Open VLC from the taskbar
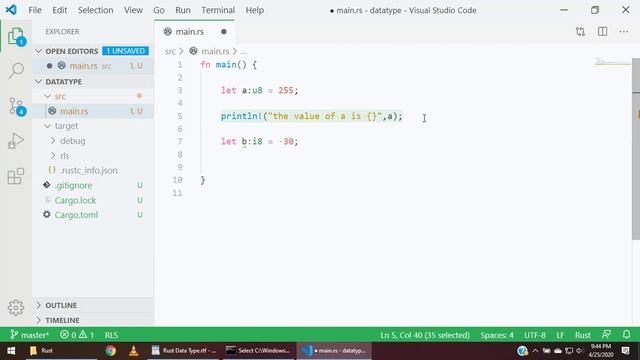 tap(133, 351)
